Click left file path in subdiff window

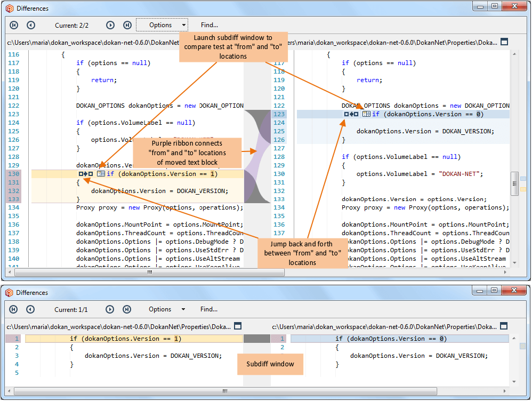pyautogui.click(x=118, y=327)
